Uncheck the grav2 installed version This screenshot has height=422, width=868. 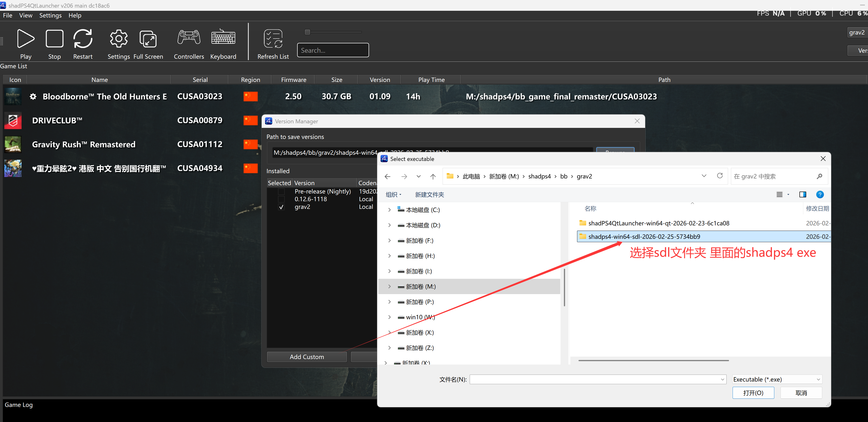281,207
